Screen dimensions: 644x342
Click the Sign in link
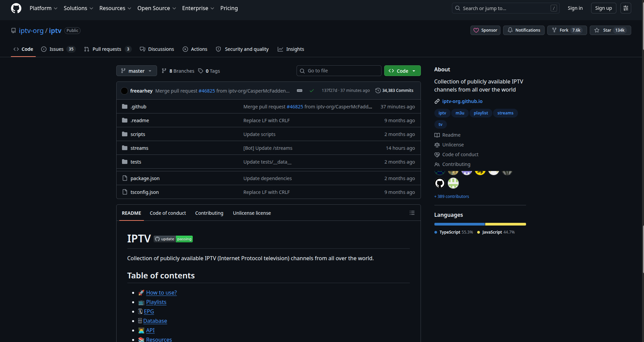575,8
